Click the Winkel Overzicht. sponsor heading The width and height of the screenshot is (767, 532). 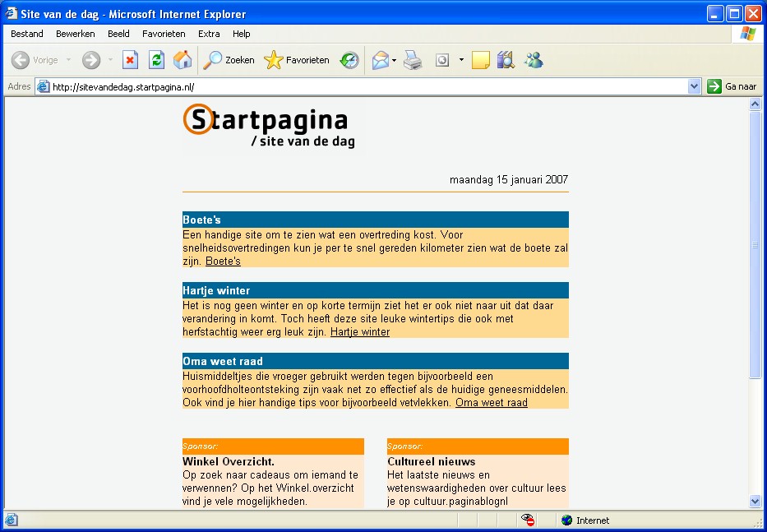click(x=229, y=461)
